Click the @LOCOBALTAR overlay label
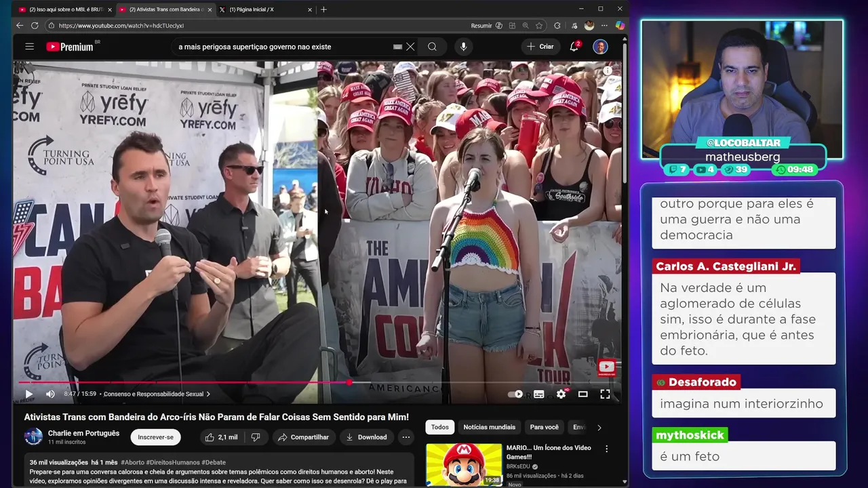The height and width of the screenshot is (488, 868). [x=743, y=143]
